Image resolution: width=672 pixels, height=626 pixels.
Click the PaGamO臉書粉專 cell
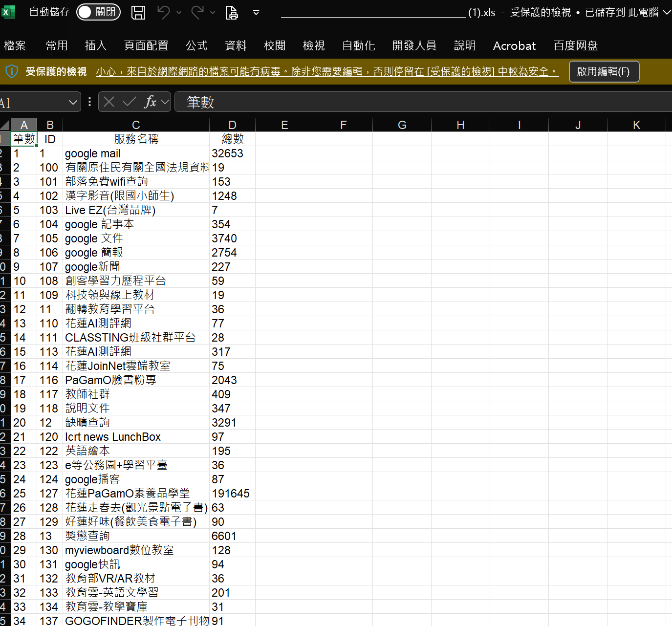tap(136, 380)
